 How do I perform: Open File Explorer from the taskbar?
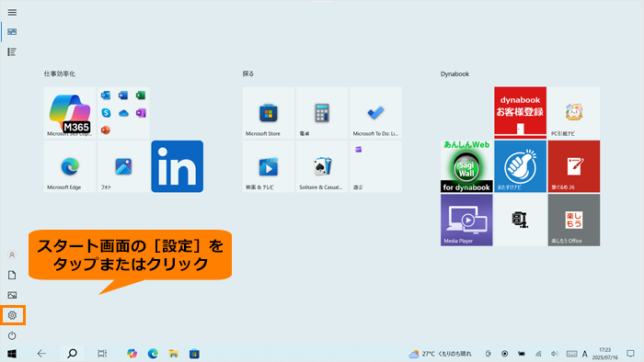point(173,354)
